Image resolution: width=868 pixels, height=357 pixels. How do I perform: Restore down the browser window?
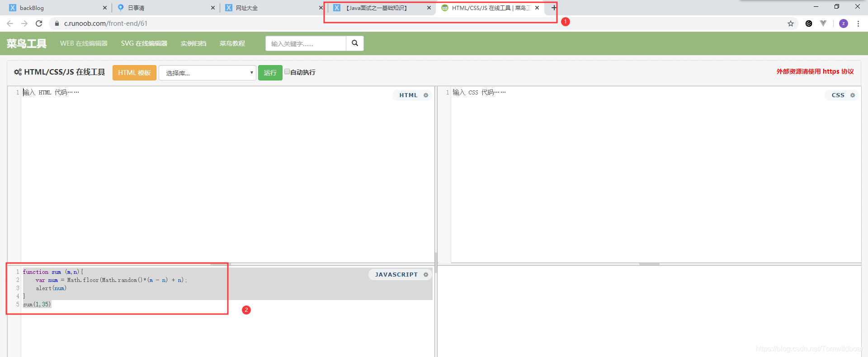[837, 7]
